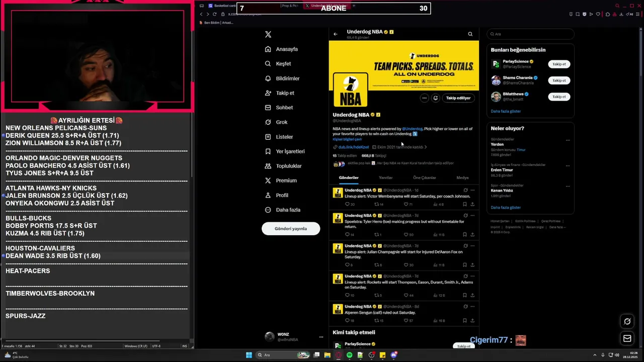Open more options for the Kenan Yıldız trend
644x362 pixels.
point(568,186)
